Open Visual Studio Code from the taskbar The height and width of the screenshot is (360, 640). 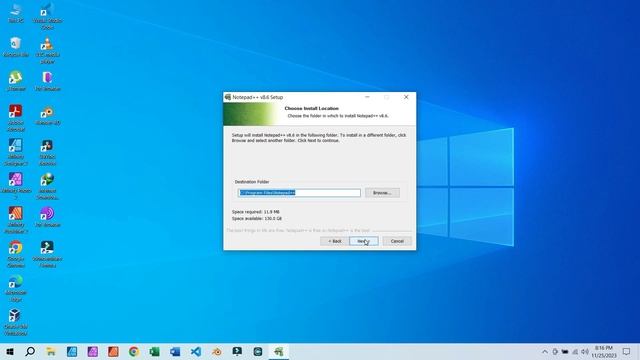[196, 351]
